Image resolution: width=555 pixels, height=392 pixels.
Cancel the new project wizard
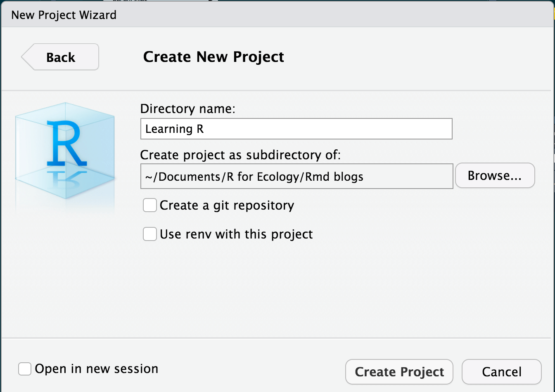(x=501, y=371)
